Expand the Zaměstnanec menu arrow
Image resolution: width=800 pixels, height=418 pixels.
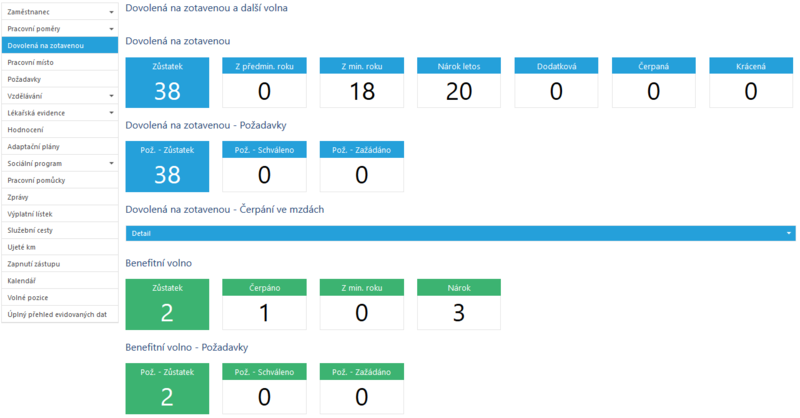pyautogui.click(x=111, y=12)
